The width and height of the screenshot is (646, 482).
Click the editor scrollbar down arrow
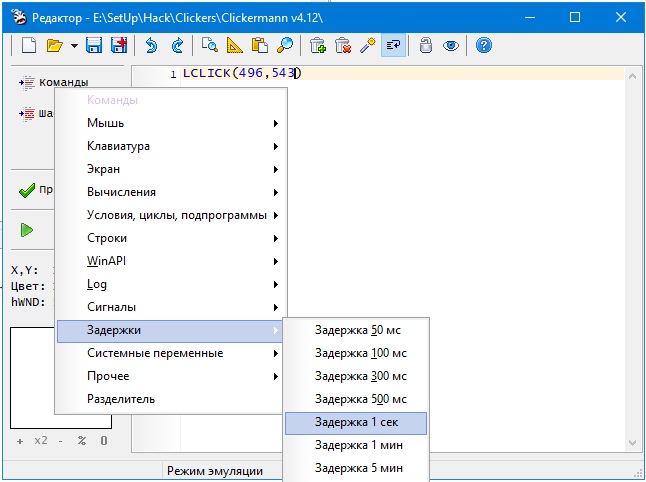pyautogui.click(x=632, y=443)
